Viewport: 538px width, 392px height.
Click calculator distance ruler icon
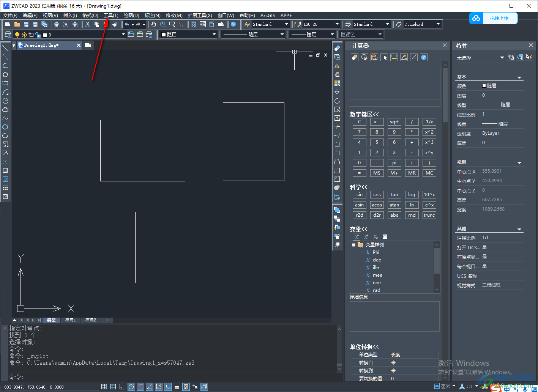tap(394, 57)
